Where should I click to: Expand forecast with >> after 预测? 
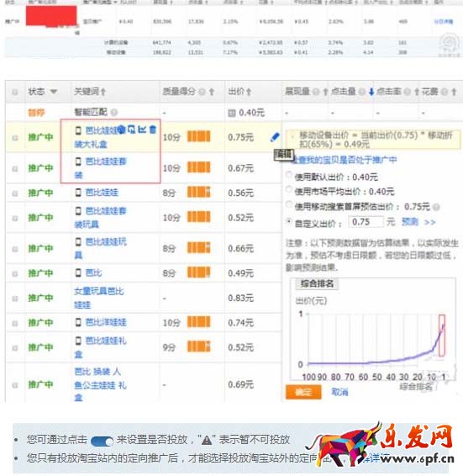pos(430,223)
